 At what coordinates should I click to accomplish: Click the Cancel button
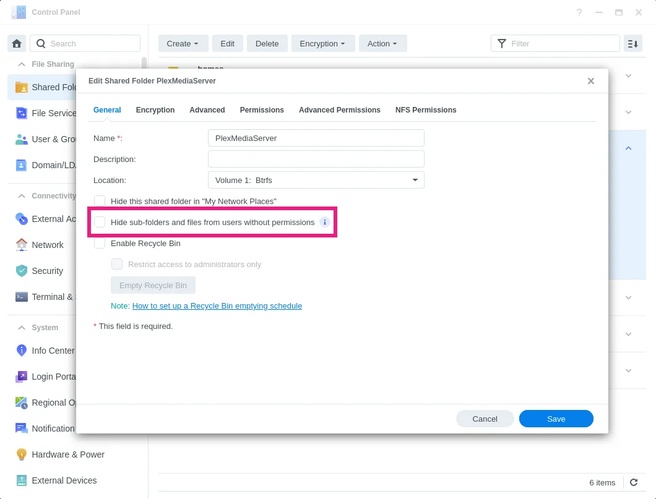click(485, 419)
